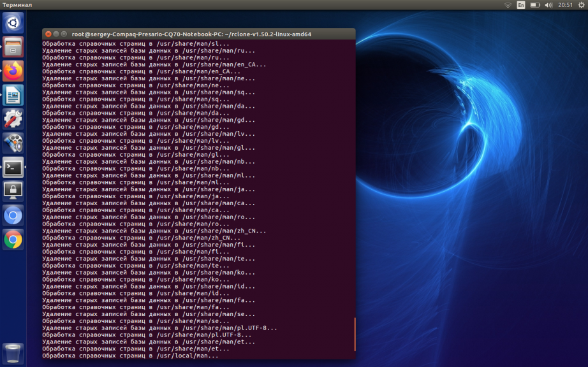588x367 pixels.
Task: Launch Chromium browser from the dock
Action: click(x=13, y=215)
